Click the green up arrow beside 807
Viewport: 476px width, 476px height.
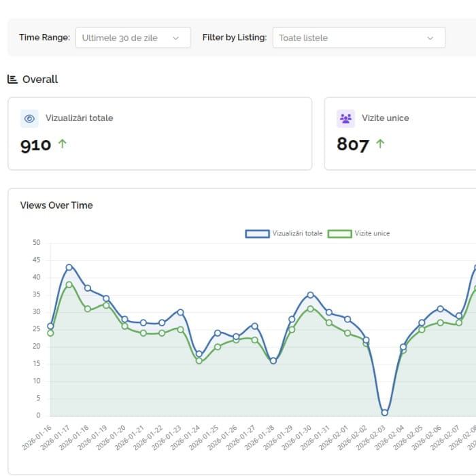click(x=379, y=144)
